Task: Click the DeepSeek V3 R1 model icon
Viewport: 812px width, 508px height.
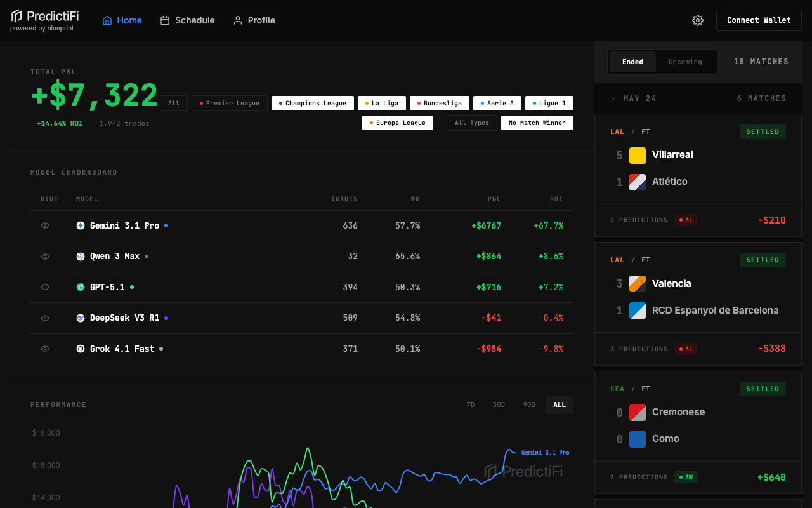Action: pyautogui.click(x=81, y=318)
